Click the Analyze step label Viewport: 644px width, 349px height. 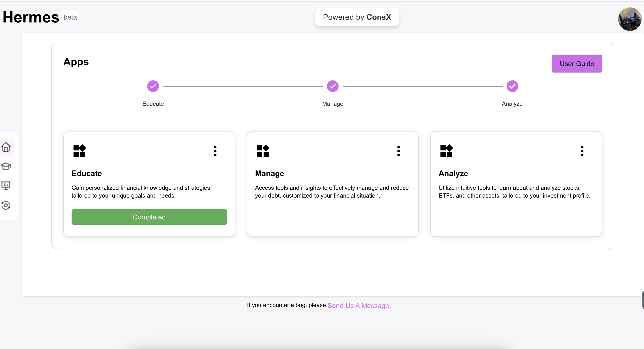[512, 104]
